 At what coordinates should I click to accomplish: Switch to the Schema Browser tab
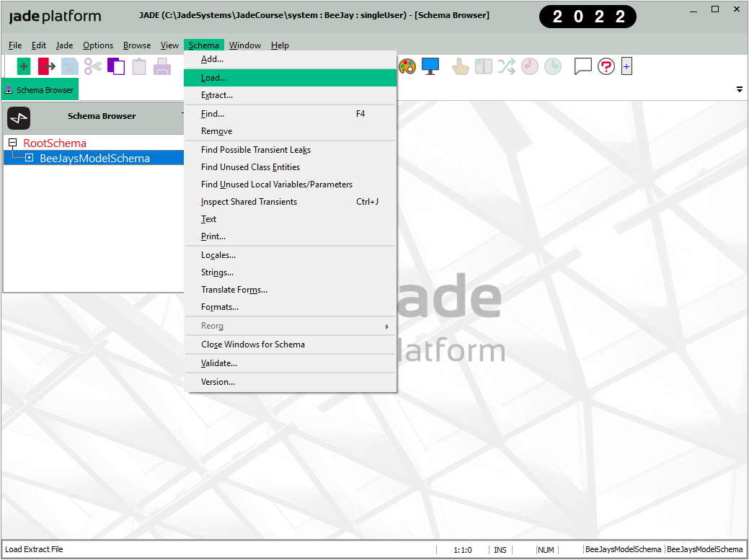coord(40,90)
